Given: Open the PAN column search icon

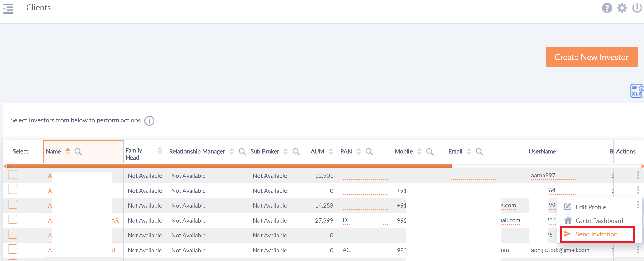Looking at the screenshot, I should point(369,152).
